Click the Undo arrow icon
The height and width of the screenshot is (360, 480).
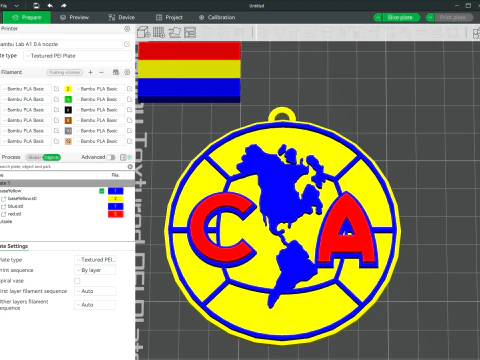(x=50, y=6)
